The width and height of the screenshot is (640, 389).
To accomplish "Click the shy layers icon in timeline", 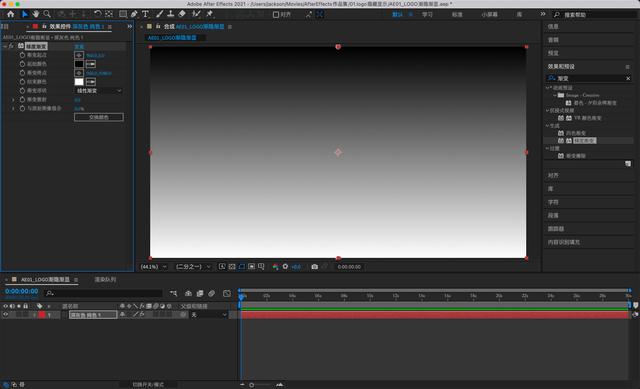I will point(188,293).
